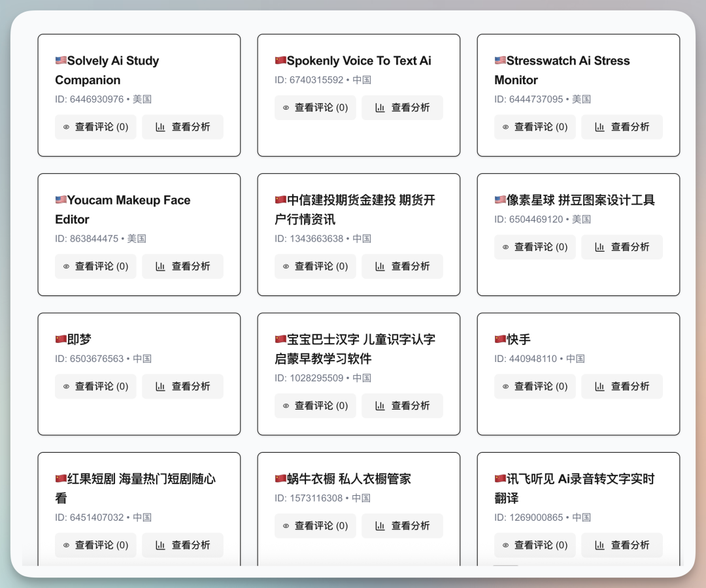Screen dimensions: 706x588
Task: Click the ID line 1269000865 • 中国
Action: click(x=543, y=517)
